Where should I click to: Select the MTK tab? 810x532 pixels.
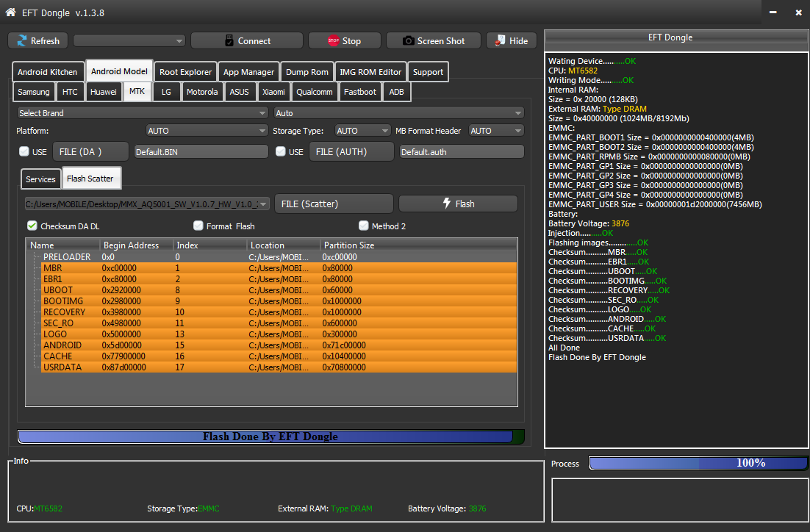137,91
